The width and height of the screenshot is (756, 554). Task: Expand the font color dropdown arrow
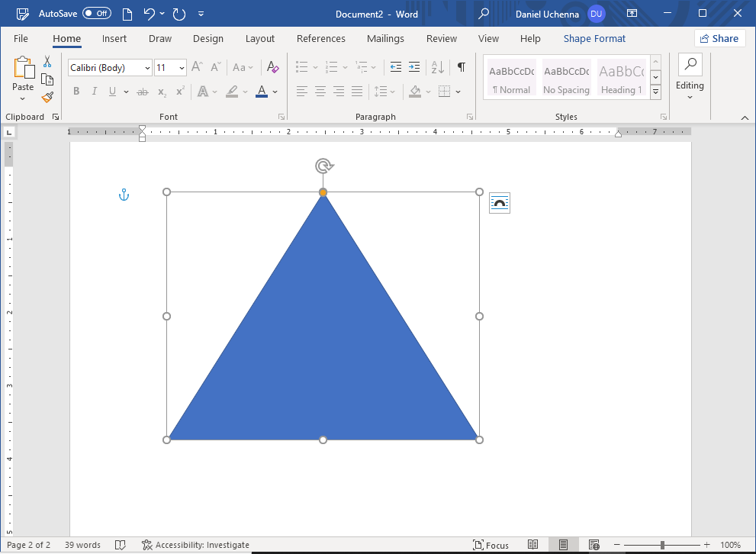pyautogui.click(x=276, y=92)
